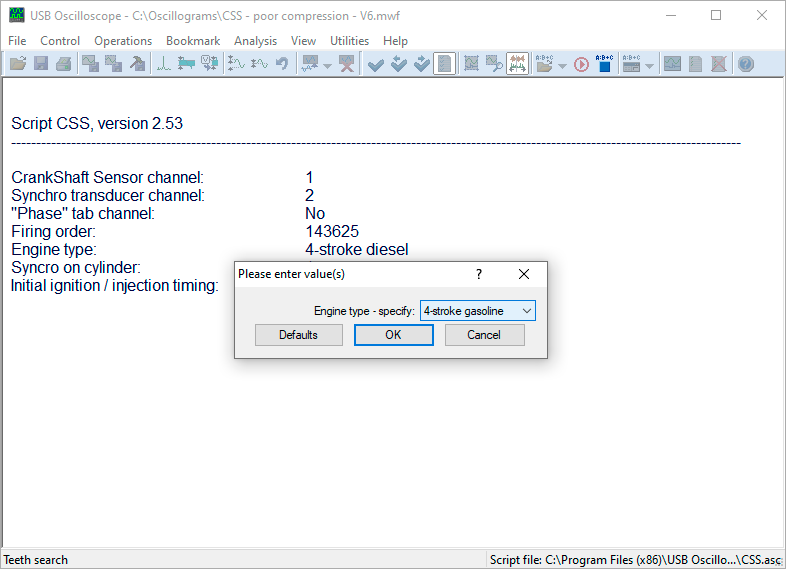Click the green single-peak pulse icon
Image resolution: width=786 pixels, height=569 pixels.
[x=163, y=64]
